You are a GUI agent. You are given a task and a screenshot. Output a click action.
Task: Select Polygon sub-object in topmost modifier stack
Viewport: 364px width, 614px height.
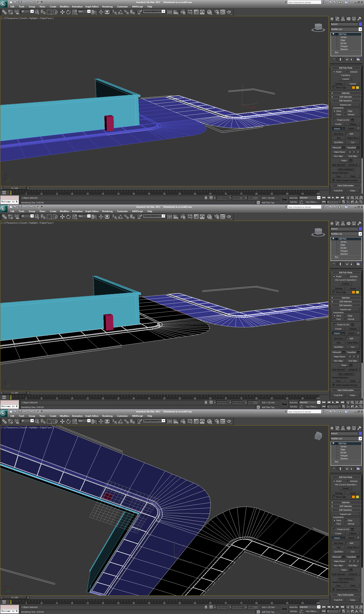(344, 46)
